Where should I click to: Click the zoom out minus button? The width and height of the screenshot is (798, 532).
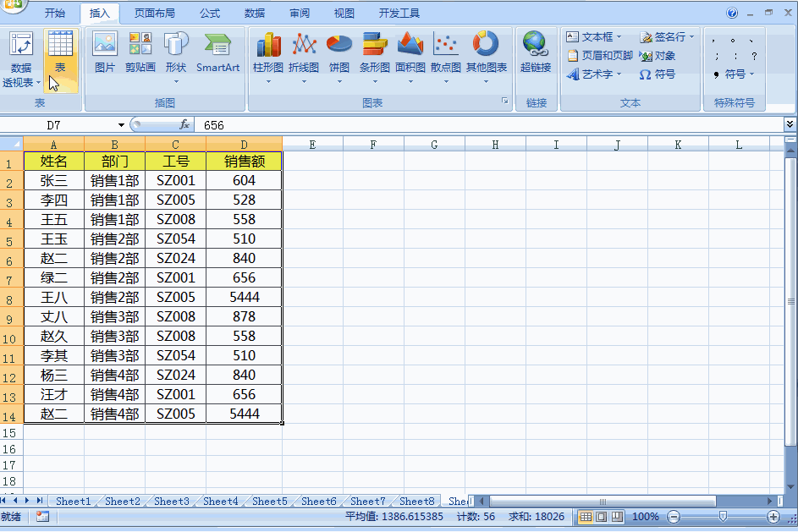pos(674,518)
